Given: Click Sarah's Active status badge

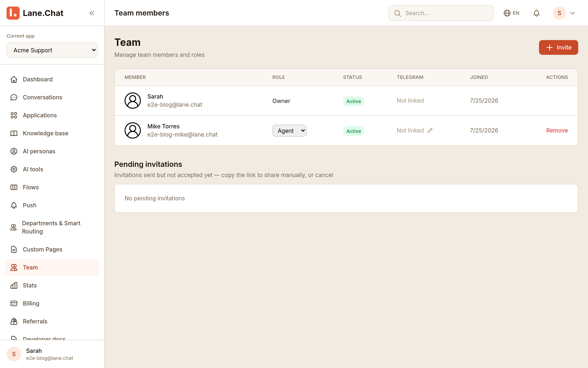Looking at the screenshot, I should [354, 101].
